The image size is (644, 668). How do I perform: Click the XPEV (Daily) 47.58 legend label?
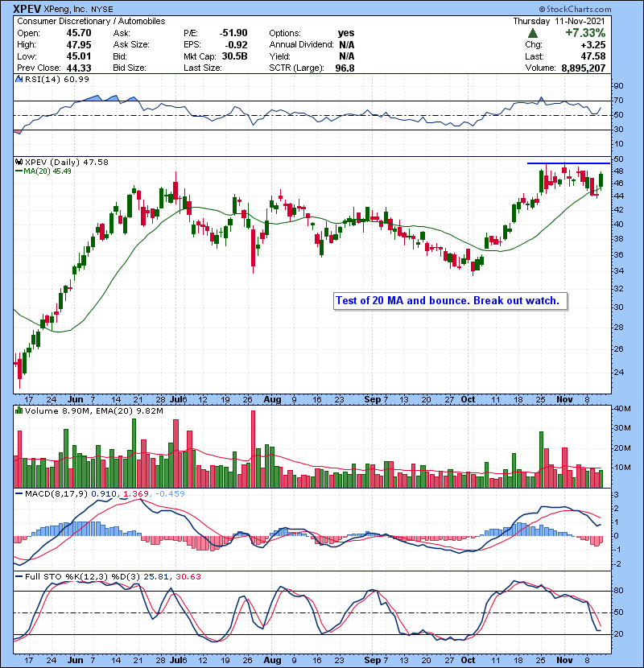[67, 162]
